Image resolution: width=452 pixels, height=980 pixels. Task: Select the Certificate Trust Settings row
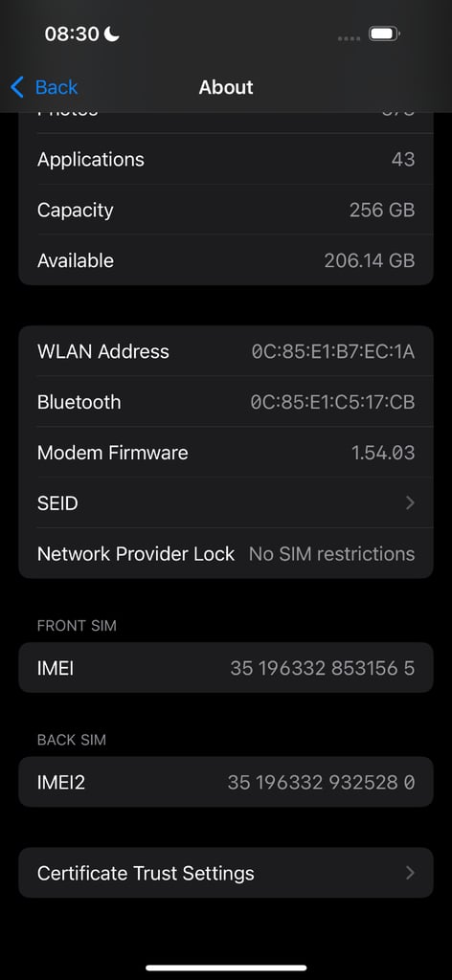(x=226, y=873)
